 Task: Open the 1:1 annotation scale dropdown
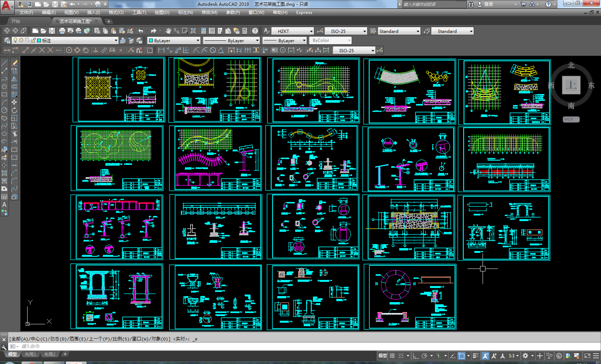(x=514, y=356)
